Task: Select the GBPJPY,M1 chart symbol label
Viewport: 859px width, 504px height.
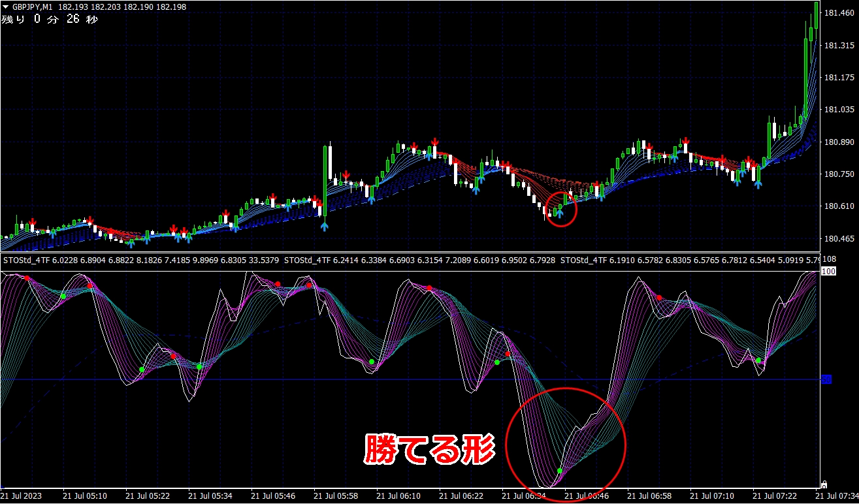Action: pyautogui.click(x=32, y=7)
